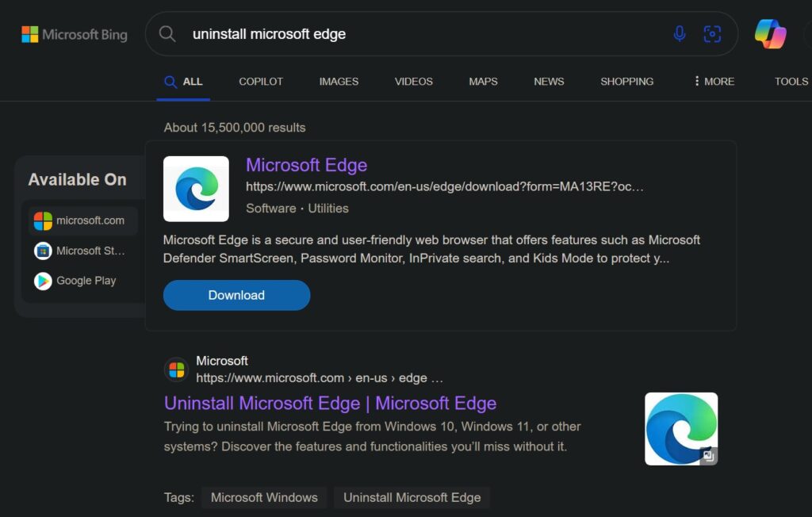Click the Microsoft Bing logo
Screen dimensions: 812x517
coord(75,34)
